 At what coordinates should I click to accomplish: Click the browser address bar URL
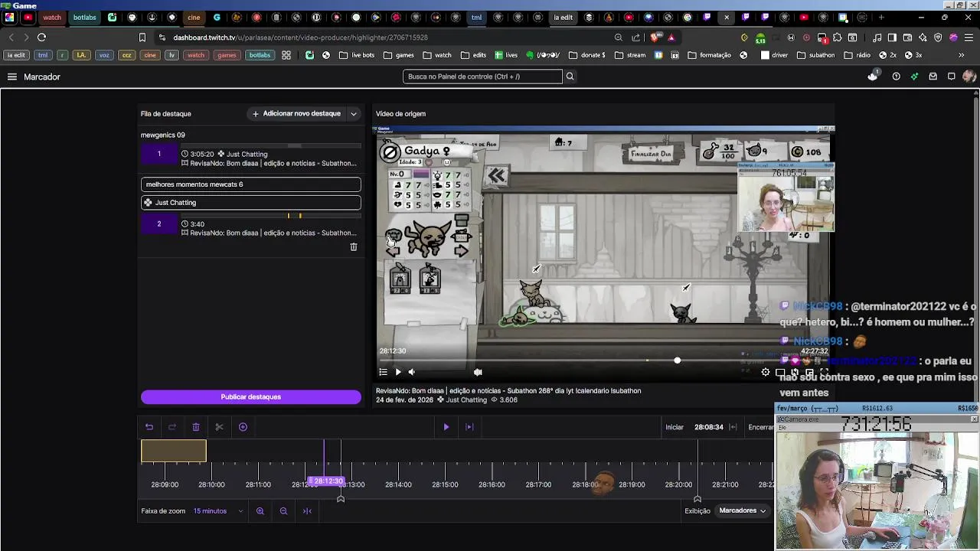(300, 37)
